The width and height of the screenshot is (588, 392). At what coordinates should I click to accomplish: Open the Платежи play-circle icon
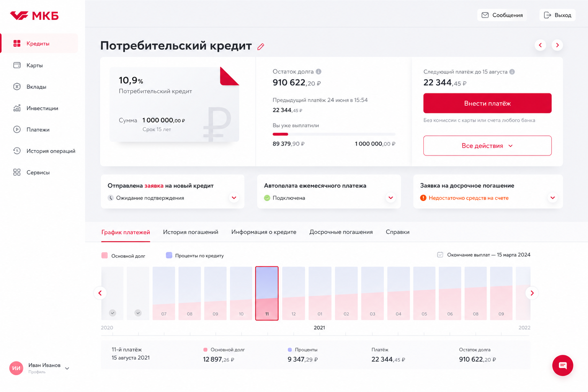17,129
